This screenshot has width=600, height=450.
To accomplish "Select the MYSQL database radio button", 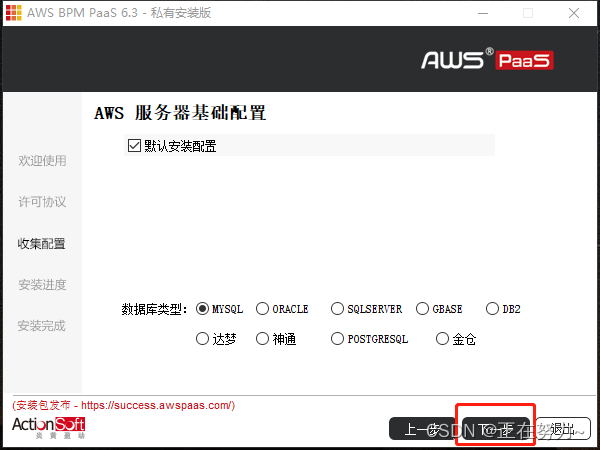I will pyautogui.click(x=202, y=309).
